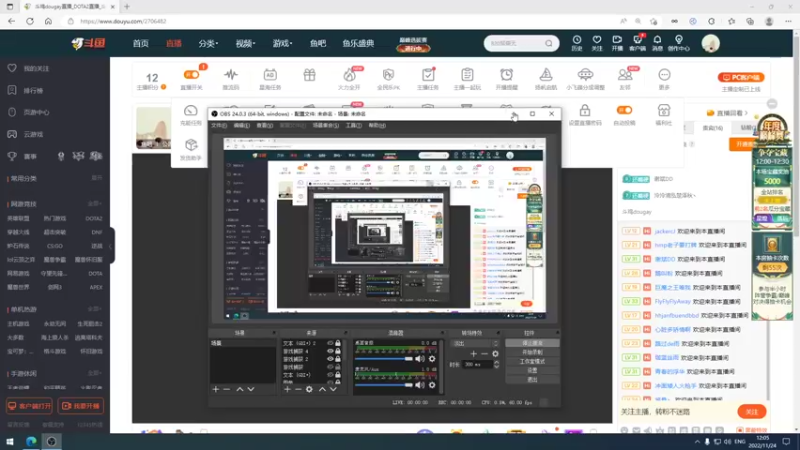Click the gift box icon in streamer toolbar

[x=309, y=76]
